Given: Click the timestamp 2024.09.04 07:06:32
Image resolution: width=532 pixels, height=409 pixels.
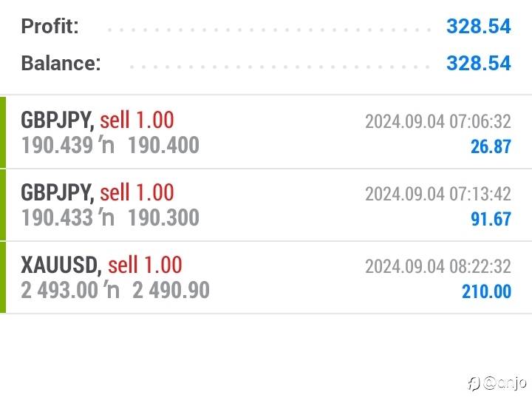Looking at the screenshot, I should (x=437, y=121).
